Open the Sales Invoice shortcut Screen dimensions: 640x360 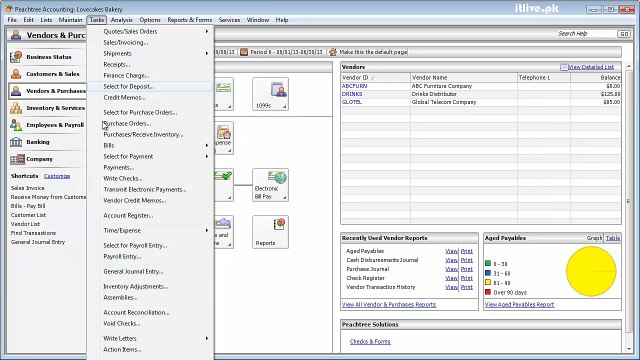[27, 188]
